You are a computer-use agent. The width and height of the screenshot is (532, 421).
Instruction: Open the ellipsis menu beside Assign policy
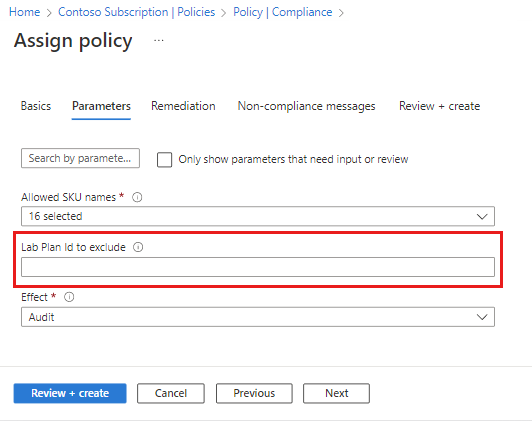click(x=159, y=41)
